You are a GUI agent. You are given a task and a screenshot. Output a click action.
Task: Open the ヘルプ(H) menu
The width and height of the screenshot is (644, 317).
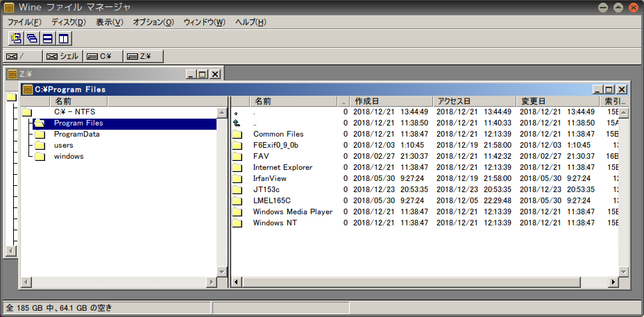tap(251, 22)
